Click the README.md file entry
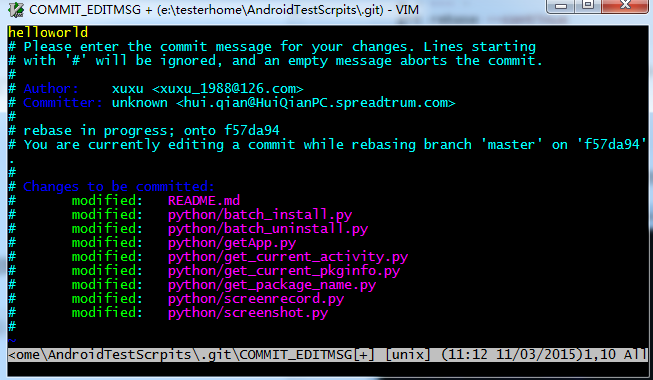This screenshot has width=653, height=380. [x=204, y=200]
